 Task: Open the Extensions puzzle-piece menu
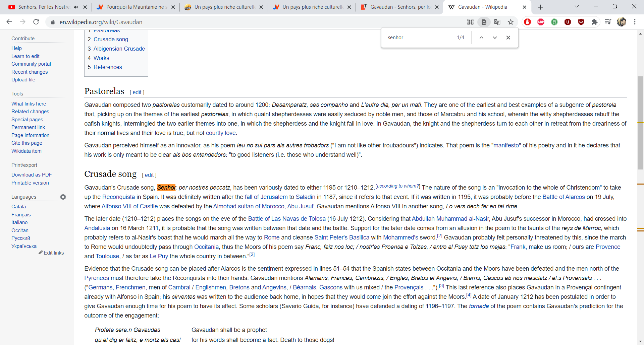tap(594, 22)
